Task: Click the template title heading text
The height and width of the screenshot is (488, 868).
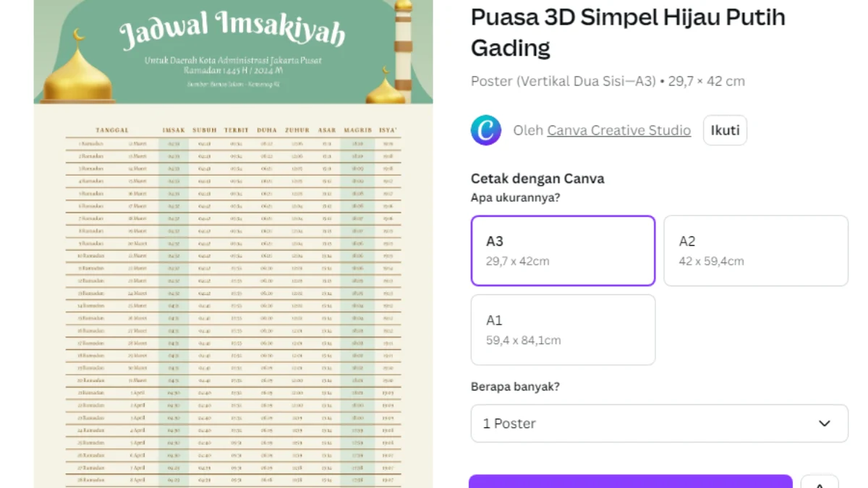Action: 628,32
